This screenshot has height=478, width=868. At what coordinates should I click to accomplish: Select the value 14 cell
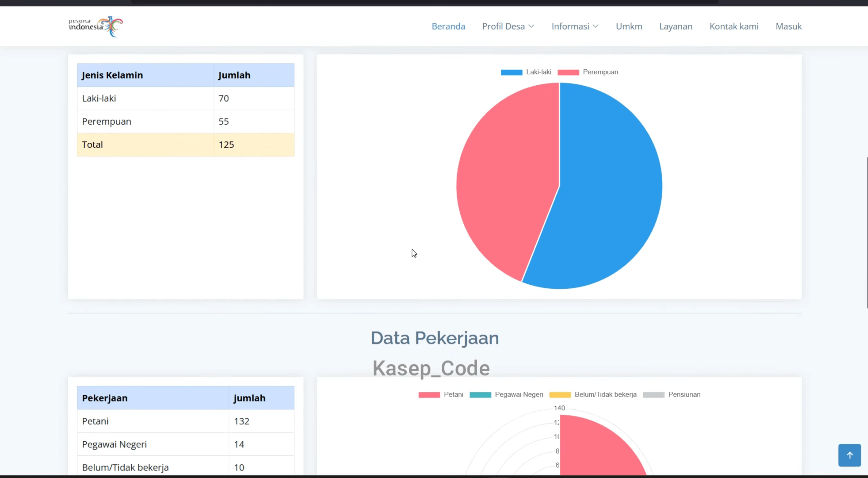(261, 444)
